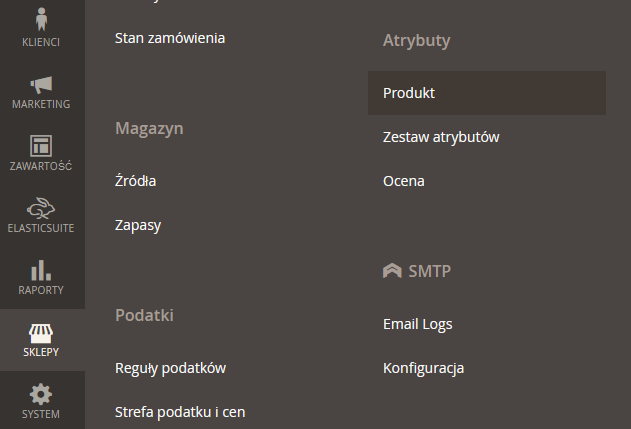The width and height of the screenshot is (631, 429).
Task: Open Zestaw atrybutów
Action: [441, 137]
